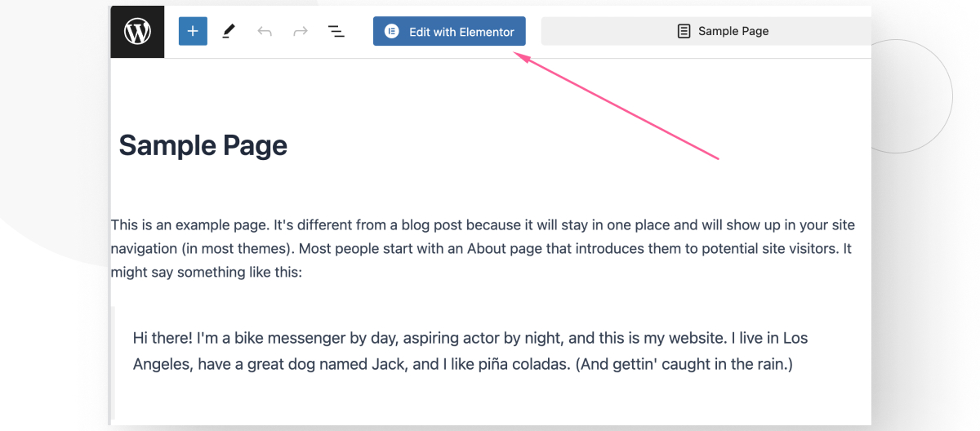
Task: Click the quote block starting 'Hi there!'
Action: click(x=470, y=351)
